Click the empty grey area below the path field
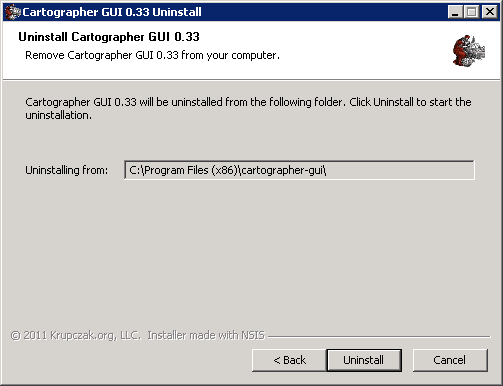The width and height of the screenshot is (503, 386). (x=250, y=253)
